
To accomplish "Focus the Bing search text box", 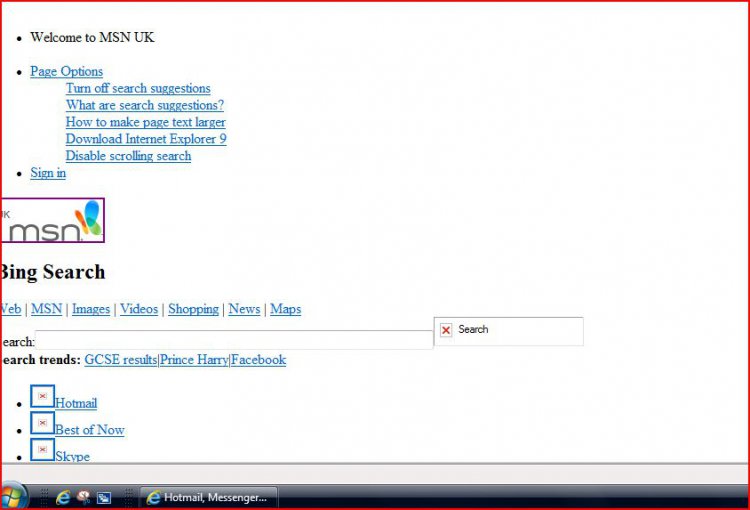I will pyautogui.click(x=234, y=340).
